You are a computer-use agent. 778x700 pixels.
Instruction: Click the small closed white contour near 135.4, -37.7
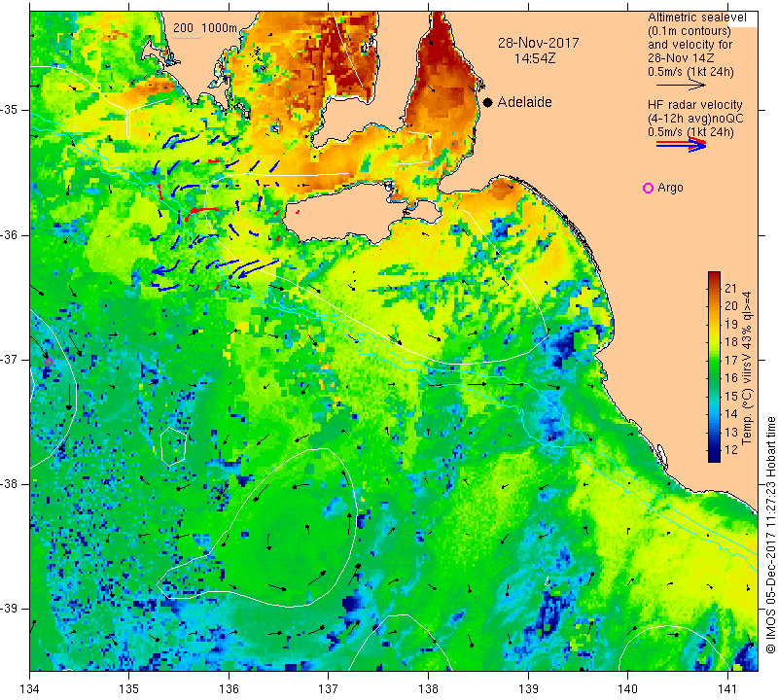[173, 446]
